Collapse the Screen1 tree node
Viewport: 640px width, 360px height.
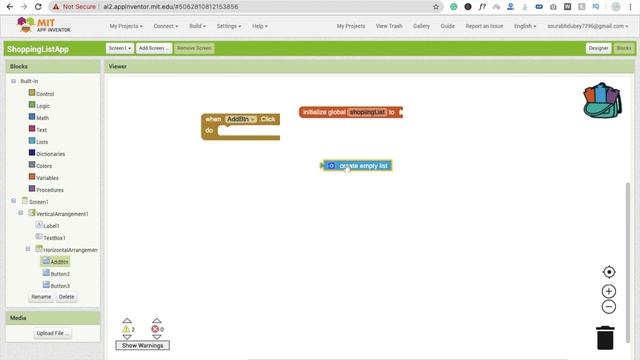pos(13,201)
